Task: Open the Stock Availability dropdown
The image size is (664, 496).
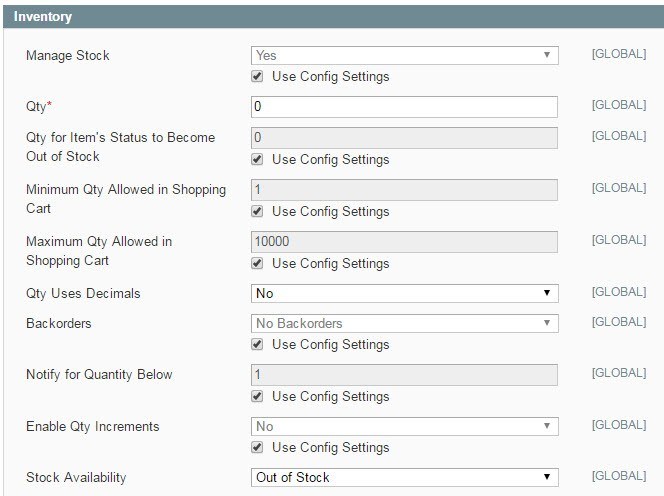Action: point(403,478)
